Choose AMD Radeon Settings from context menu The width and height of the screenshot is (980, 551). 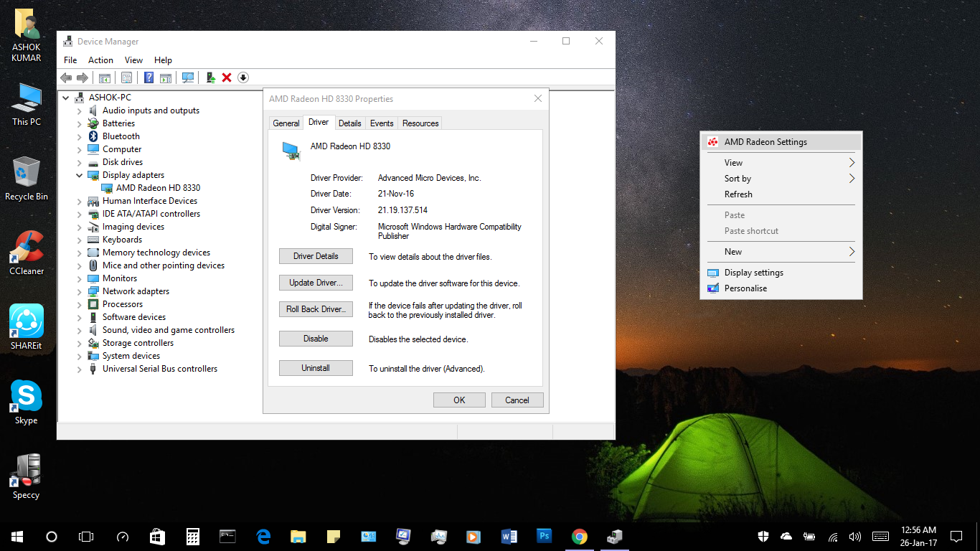765,142
